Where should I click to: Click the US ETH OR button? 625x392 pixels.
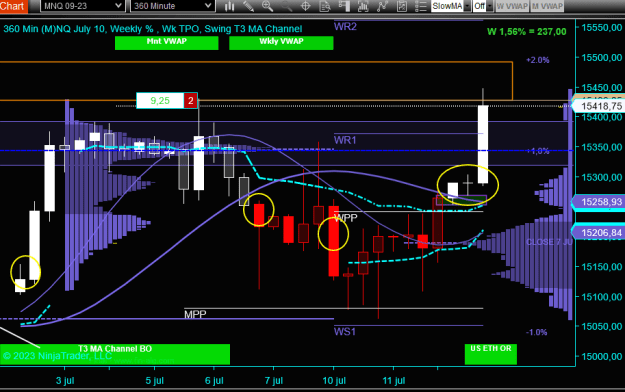[491, 354]
